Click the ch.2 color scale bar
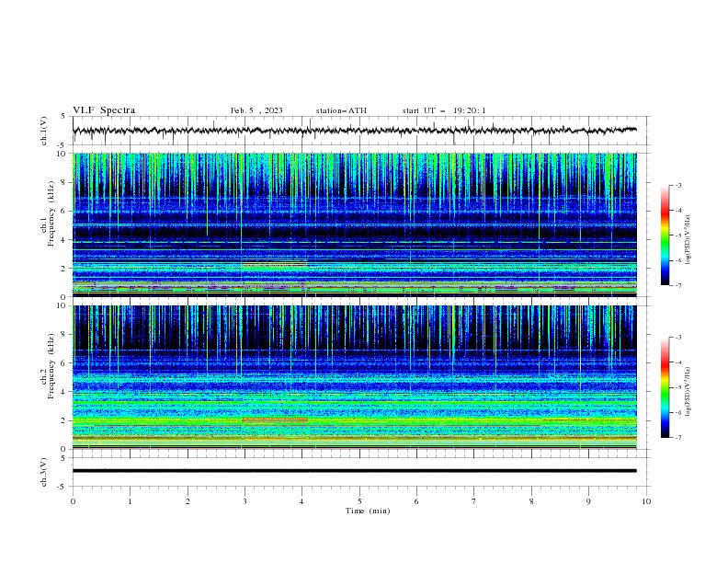 point(665,387)
